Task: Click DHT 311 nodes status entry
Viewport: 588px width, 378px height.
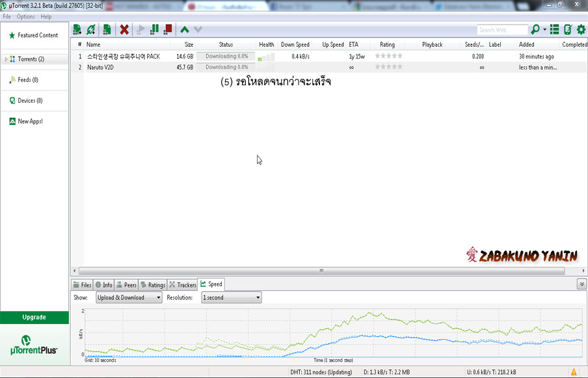Action: (321, 372)
